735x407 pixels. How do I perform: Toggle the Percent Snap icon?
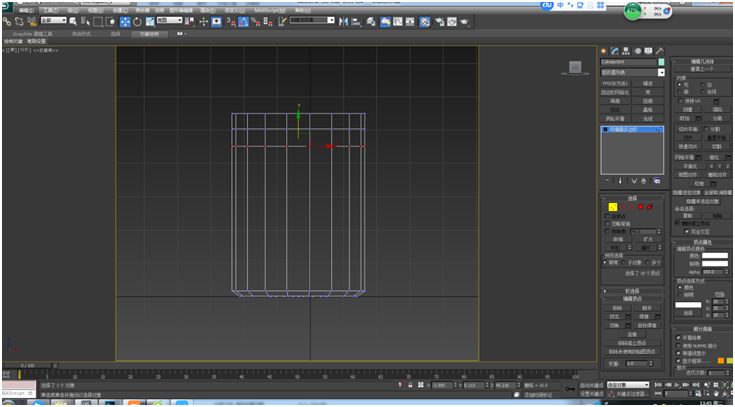pyautogui.click(x=255, y=21)
